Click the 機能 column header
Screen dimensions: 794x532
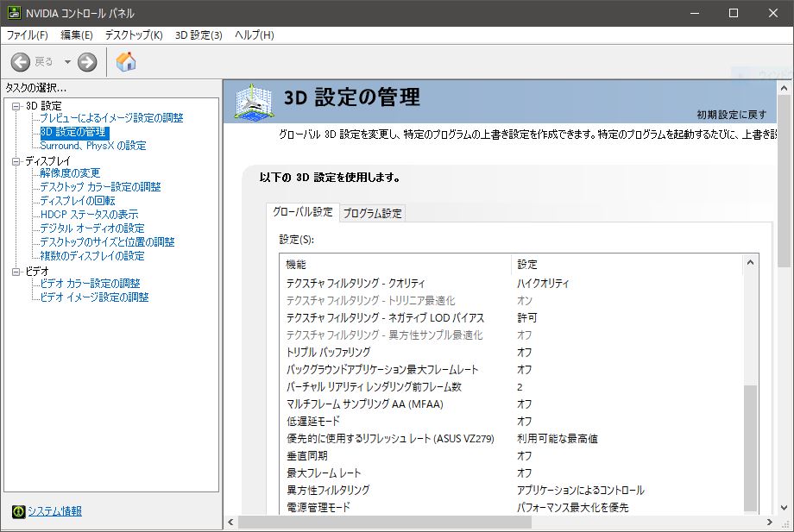(x=395, y=265)
